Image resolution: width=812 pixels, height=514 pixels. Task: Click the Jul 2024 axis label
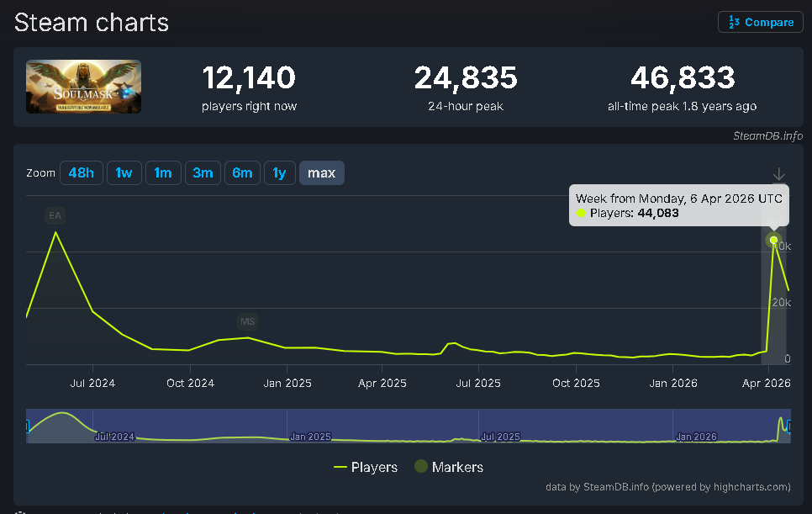[92, 384]
